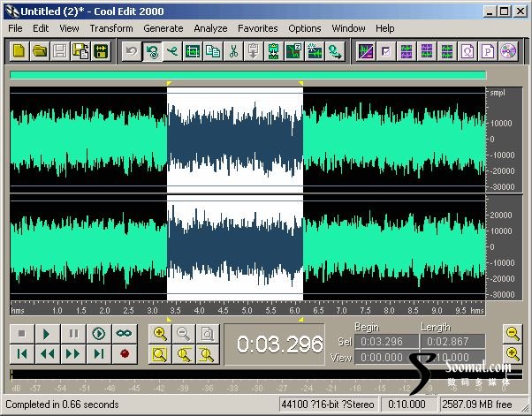This screenshot has width=532, height=416.
Task: Click the Trim crop-frame icon
Action: pyautogui.click(x=193, y=51)
